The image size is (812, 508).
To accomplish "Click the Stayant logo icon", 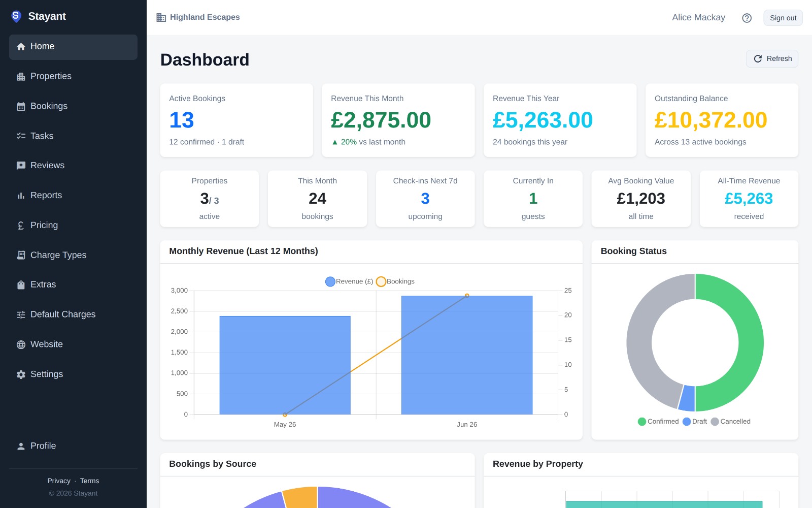I will click(x=16, y=16).
